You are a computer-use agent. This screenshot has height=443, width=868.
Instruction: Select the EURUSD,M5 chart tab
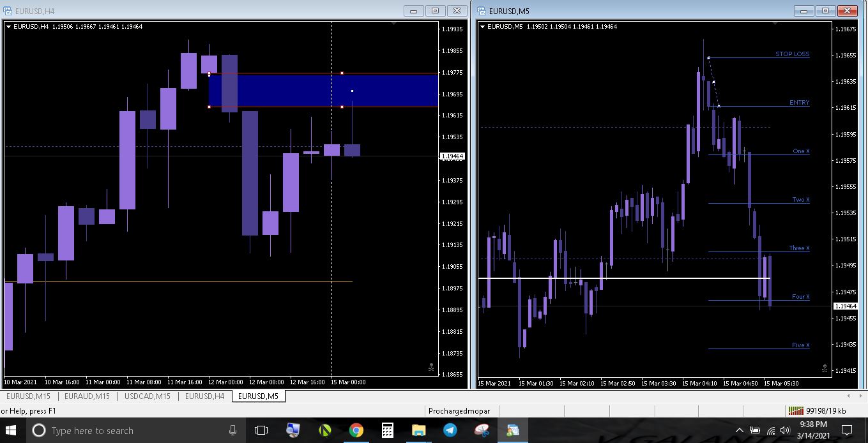click(258, 396)
